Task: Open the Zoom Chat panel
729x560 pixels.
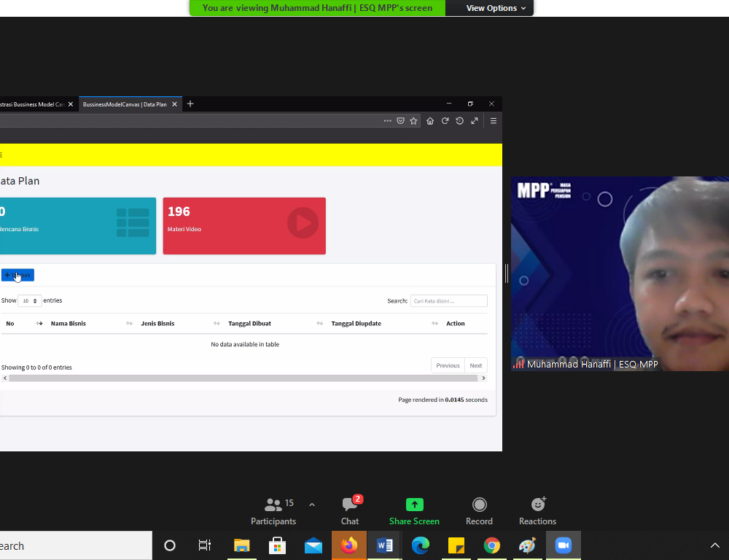Action: (x=350, y=511)
